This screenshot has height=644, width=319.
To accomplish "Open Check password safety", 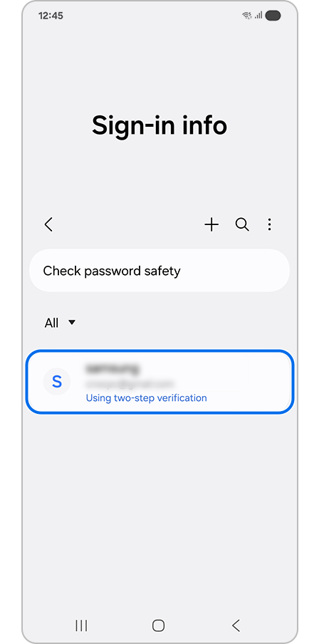I will pyautogui.click(x=159, y=271).
